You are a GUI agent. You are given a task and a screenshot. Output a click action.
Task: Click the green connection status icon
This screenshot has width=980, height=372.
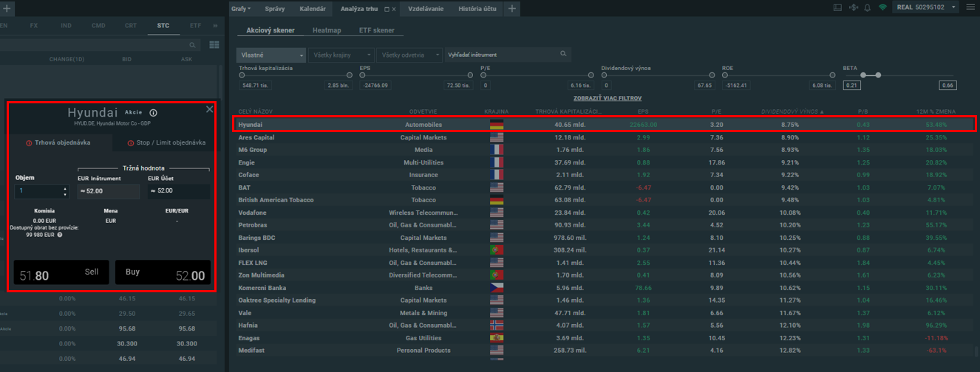pyautogui.click(x=882, y=8)
